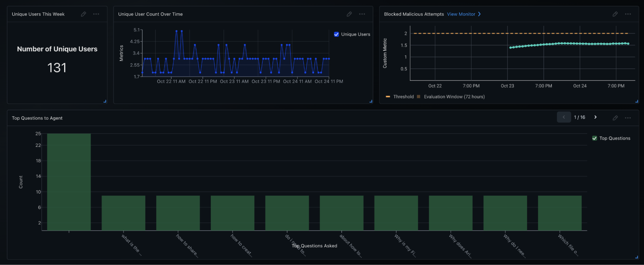This screenshot has width=644, height=265.
Task: Uncheck the Top Questions legend checkbox
Action: (594, 138)
